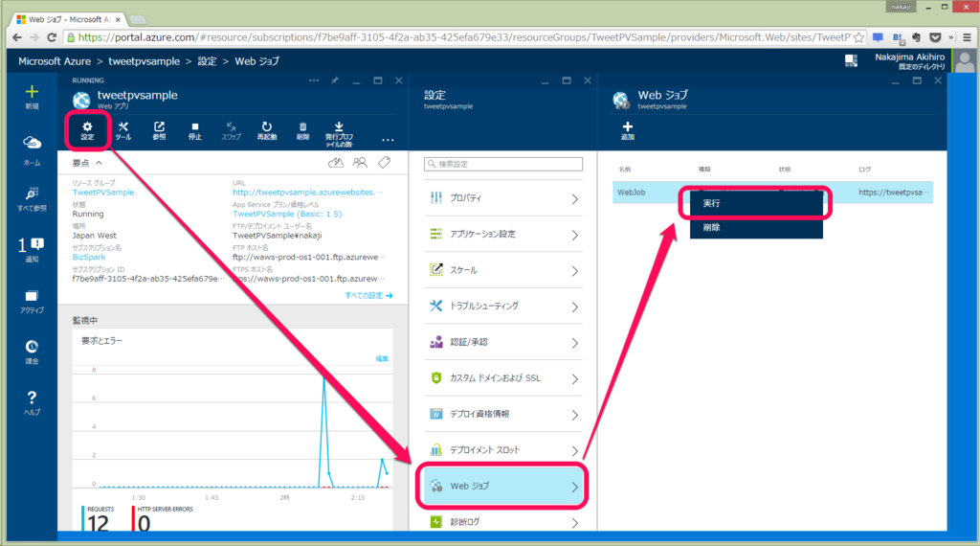Open デプロイ資格情報 row
980x546 pixels.
pos(503,415)
